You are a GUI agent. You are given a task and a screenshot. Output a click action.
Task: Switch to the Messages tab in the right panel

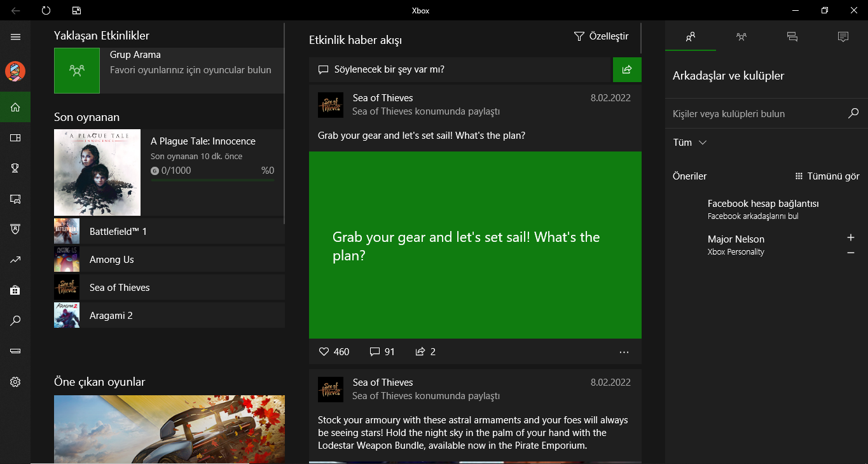coord(792,37)
